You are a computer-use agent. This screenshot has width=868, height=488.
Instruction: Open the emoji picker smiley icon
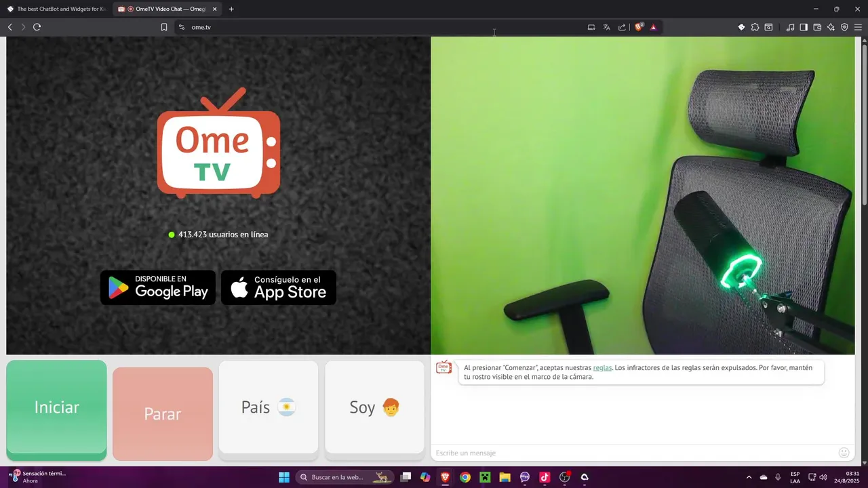coord(844,453)
